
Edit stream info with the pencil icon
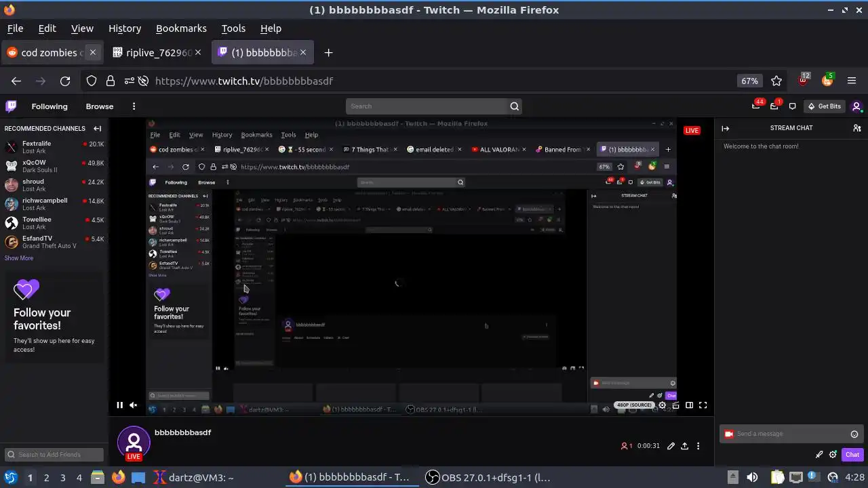pos(671,446)
